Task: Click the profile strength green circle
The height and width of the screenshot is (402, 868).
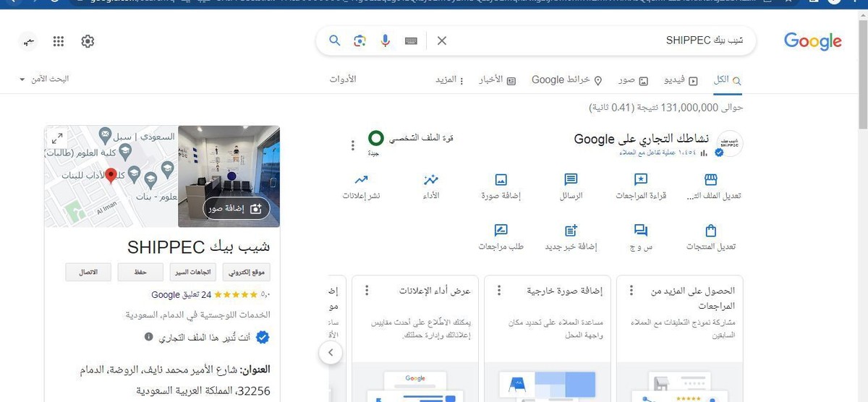Action: coord(375,137)
